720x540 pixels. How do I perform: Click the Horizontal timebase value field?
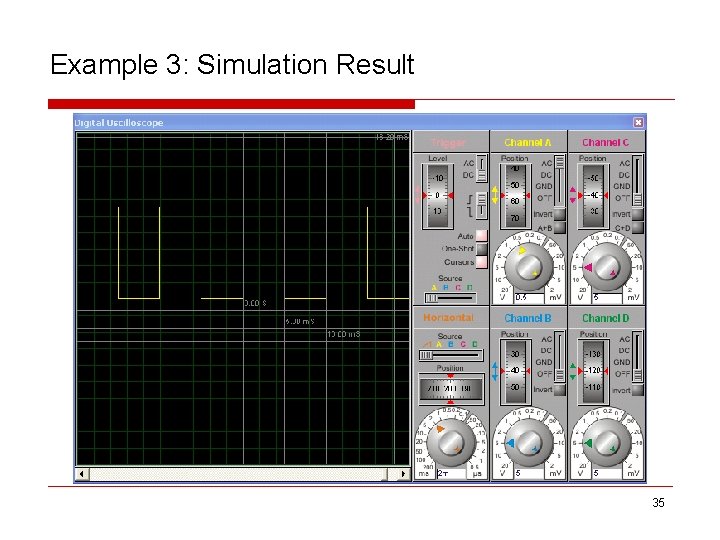pos(452,473)
